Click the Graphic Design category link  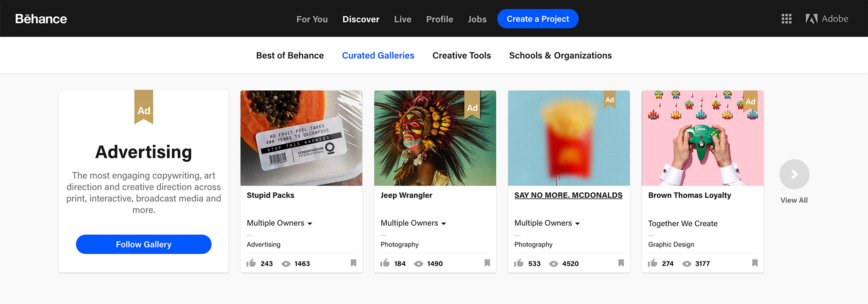(x=671, y=244)
